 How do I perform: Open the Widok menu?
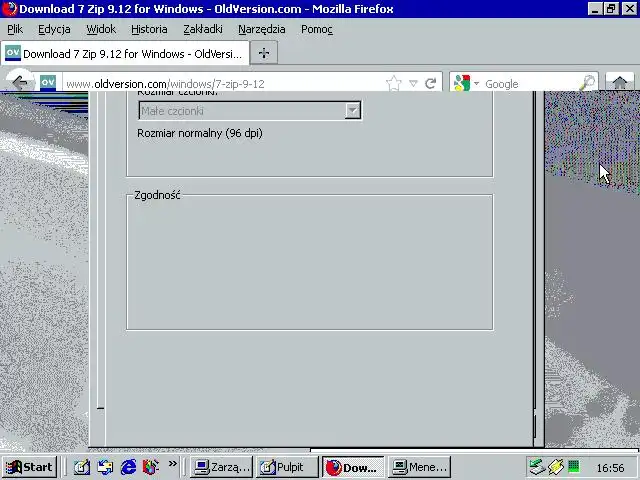pyautogui.click(x=101, y=29)
